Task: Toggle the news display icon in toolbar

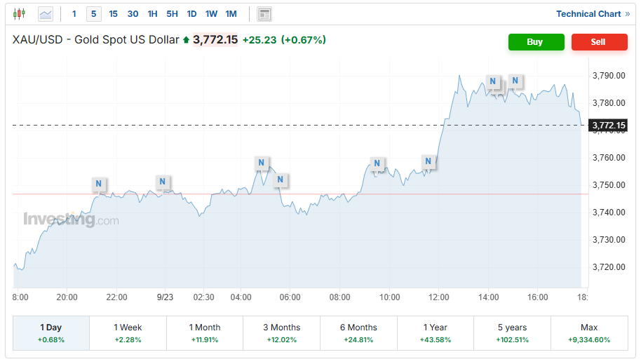Action: [264, 14]
